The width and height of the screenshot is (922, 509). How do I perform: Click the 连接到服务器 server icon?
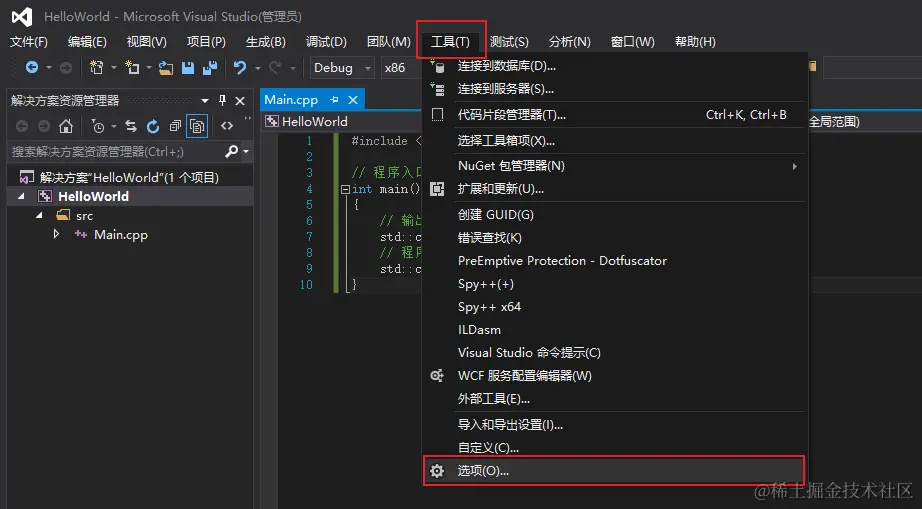click(437, 89)
